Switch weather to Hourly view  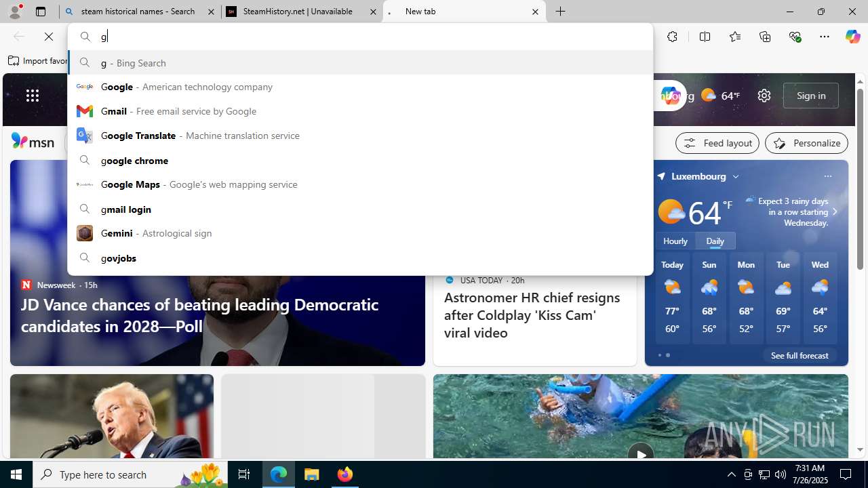(x=675, y=241)
